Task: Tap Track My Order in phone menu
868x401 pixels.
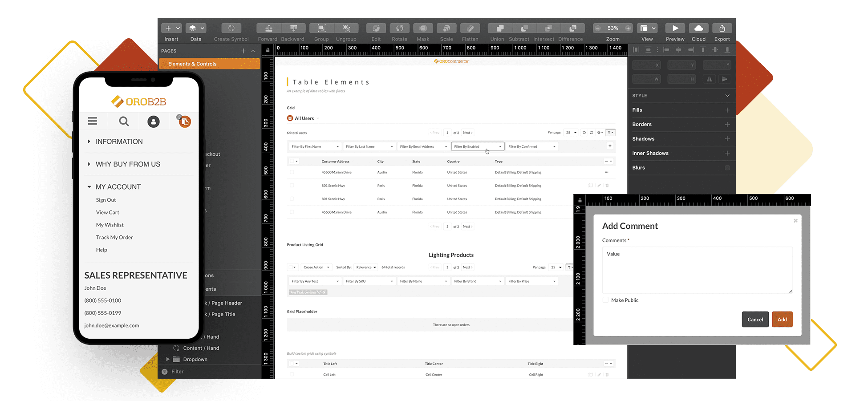Action: point(114,238)
